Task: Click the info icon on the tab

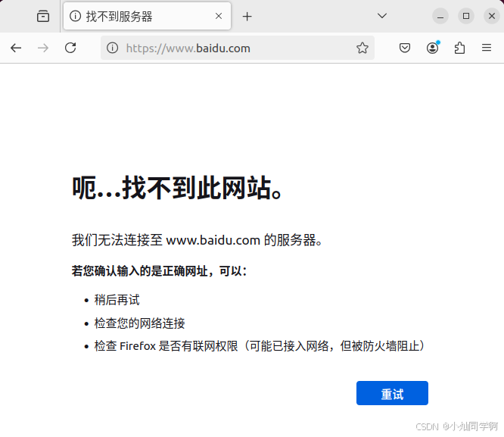Action: 75,16
